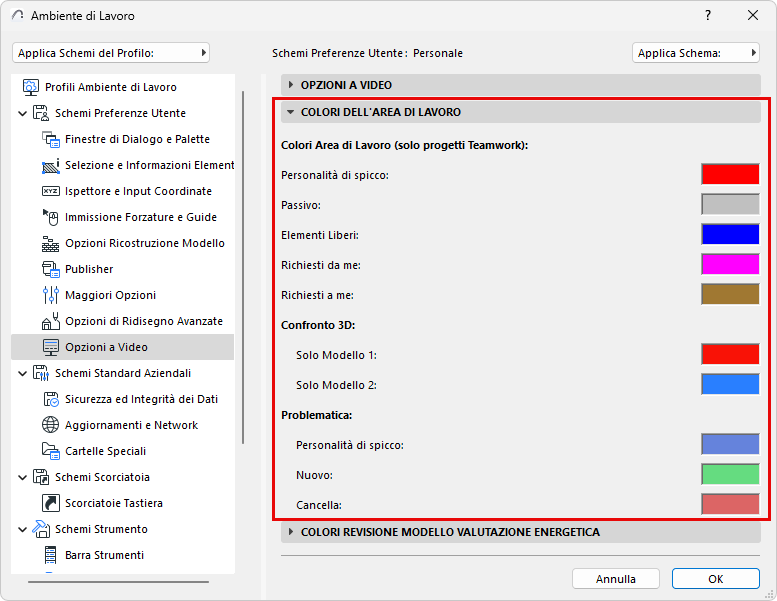Viewport: 777px width, 601px height.
Task: Collapse the Schemi Standard Aziendali tree node
Action: pos(22,374)
